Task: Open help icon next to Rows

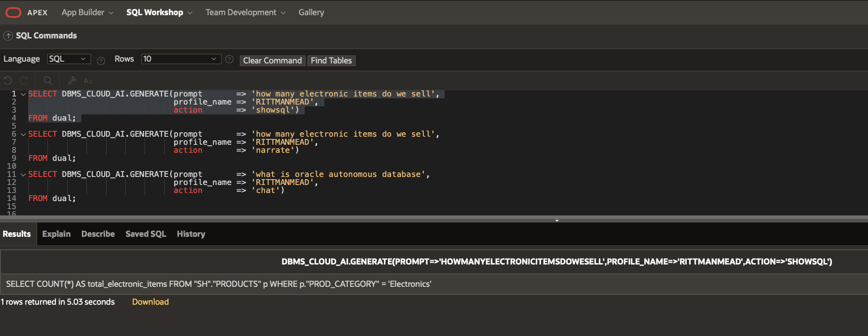Action: [x=230, y=59]
